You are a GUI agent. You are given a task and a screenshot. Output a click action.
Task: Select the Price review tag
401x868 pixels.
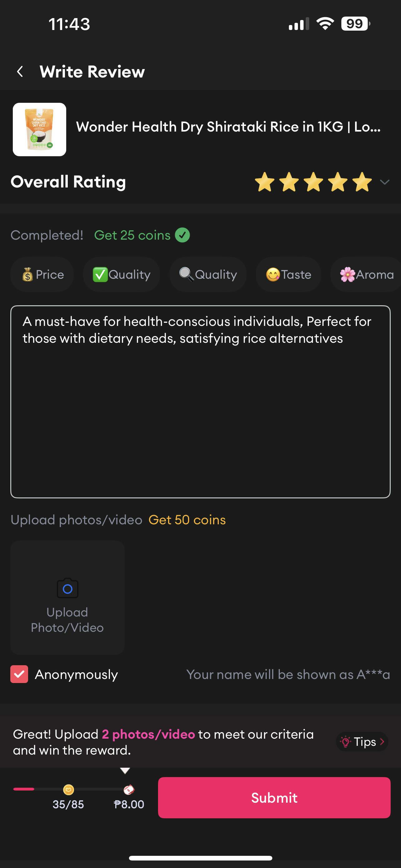(42, 274)
